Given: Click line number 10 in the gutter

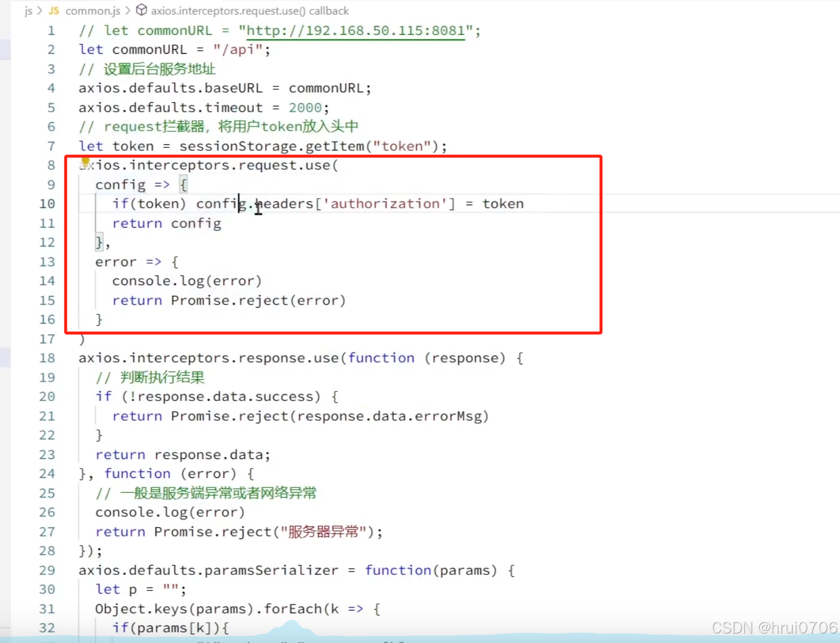Looking at the screenshot, I should (47, 204).
